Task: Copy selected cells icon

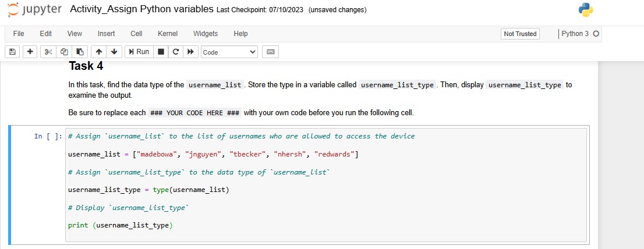Action: pyautogui.click(x=63, y=52)
